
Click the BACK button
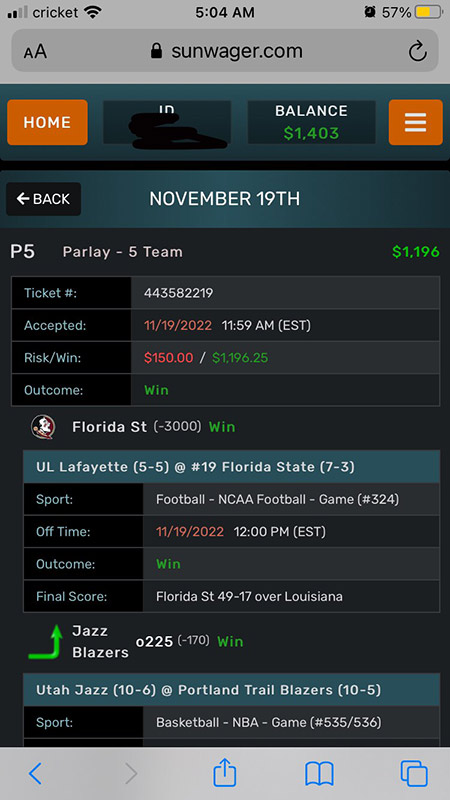point(43,199)
